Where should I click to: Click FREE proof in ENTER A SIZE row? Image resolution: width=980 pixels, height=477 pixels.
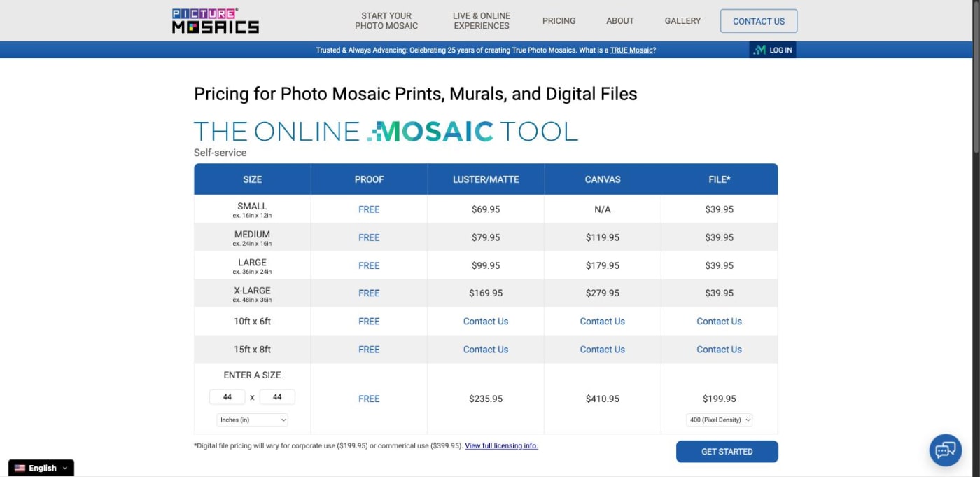(x=369, y=399)
